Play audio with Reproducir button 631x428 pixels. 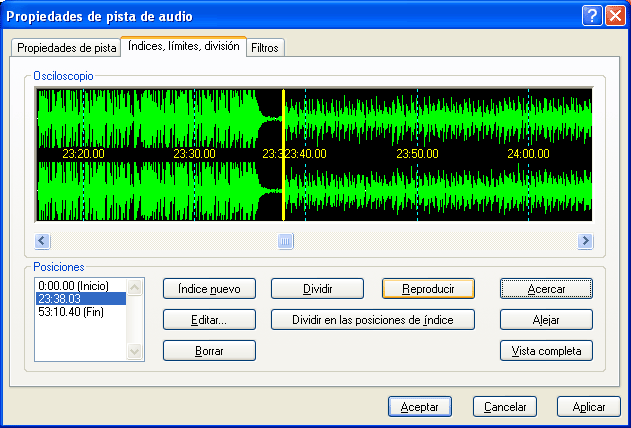coord(428,289)
